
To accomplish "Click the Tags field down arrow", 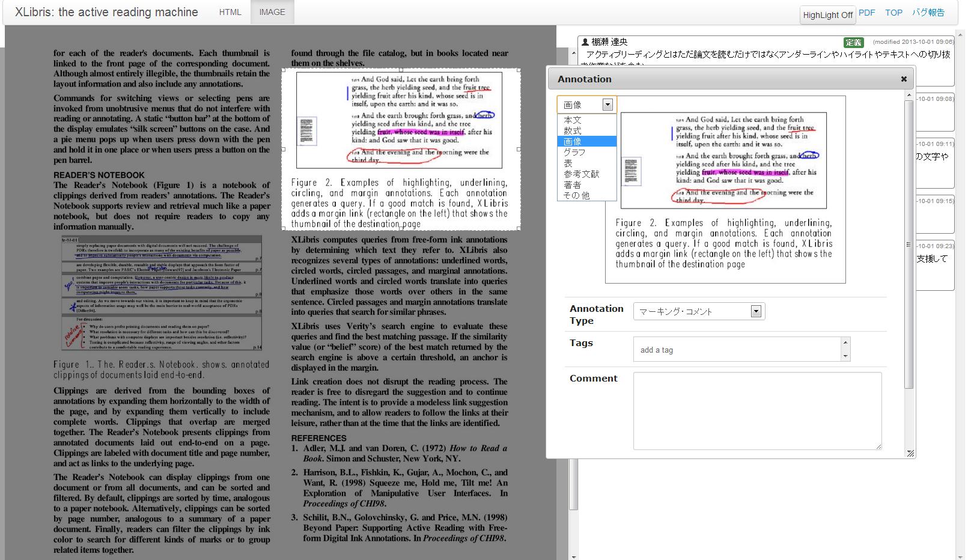I will 845,356.
